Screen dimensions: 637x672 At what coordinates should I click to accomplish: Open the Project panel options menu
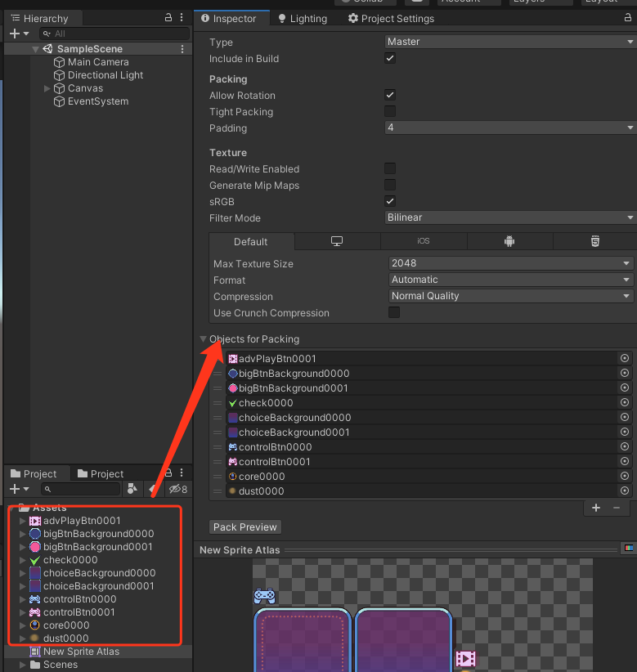pos(182,473)
